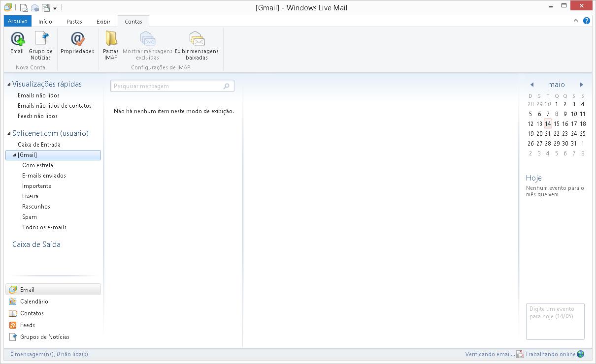Open Feeds não lidos view
Viewport: 596px width, 364px height.
pos(37,116)
